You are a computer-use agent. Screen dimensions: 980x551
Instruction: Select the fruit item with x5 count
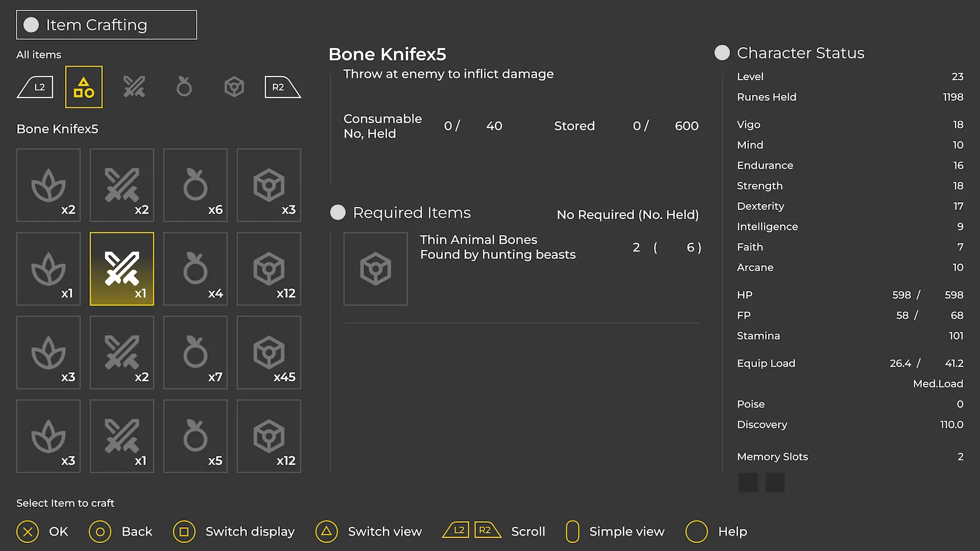[x=195, y=436]
